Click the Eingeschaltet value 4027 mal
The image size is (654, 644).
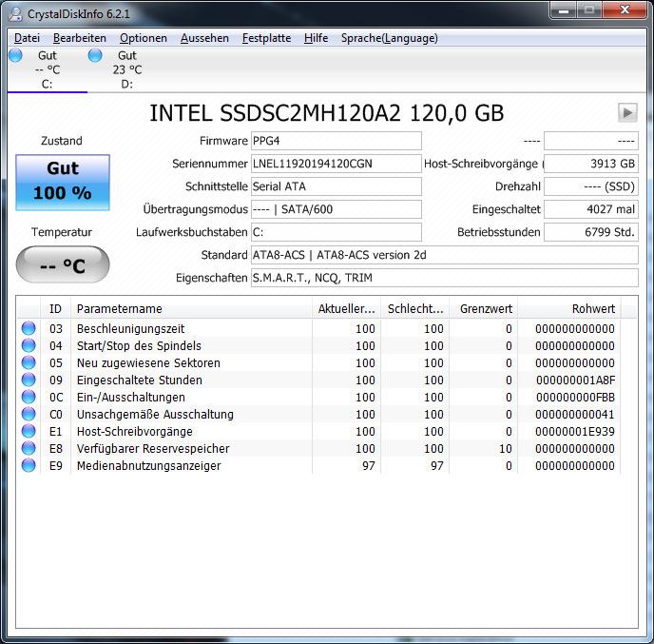(x=591, y=209)
